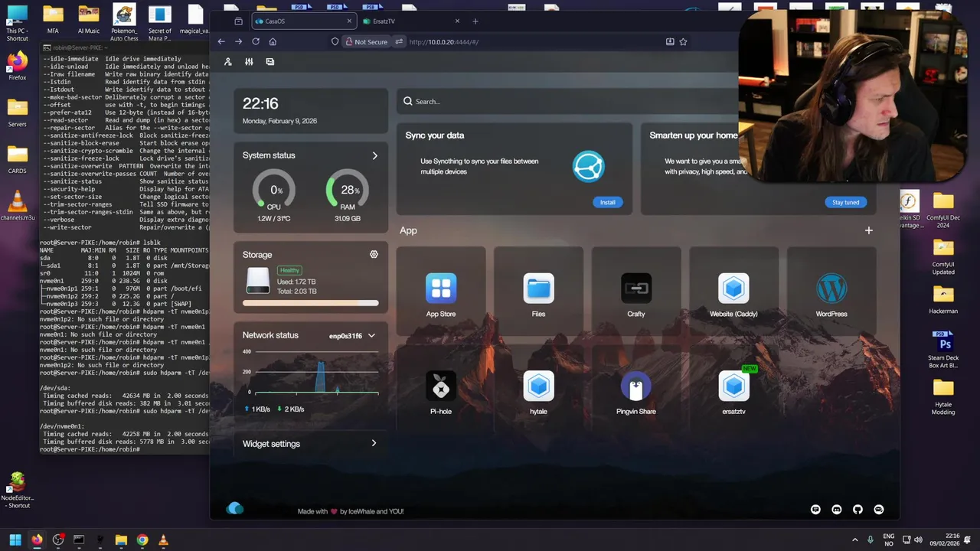Click Install for Syncthing
The height and width of the screenshot is (551, 980).
(x=607, y=202)
